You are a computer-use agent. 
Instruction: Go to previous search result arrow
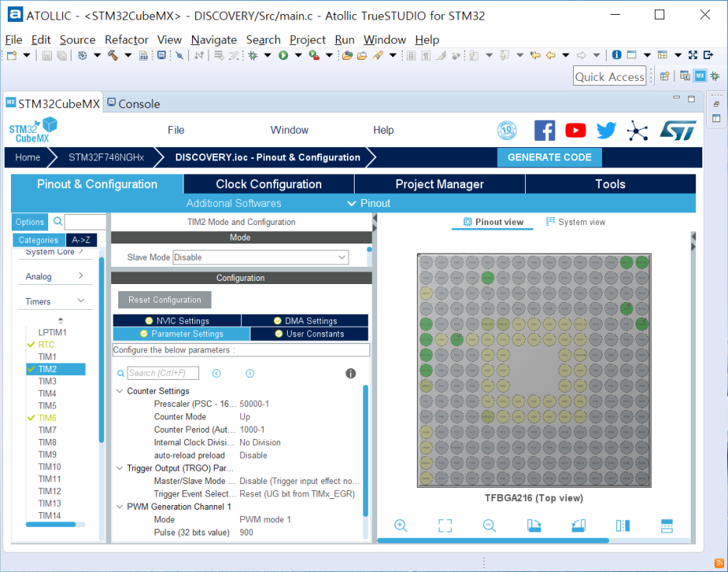(216, 373)
